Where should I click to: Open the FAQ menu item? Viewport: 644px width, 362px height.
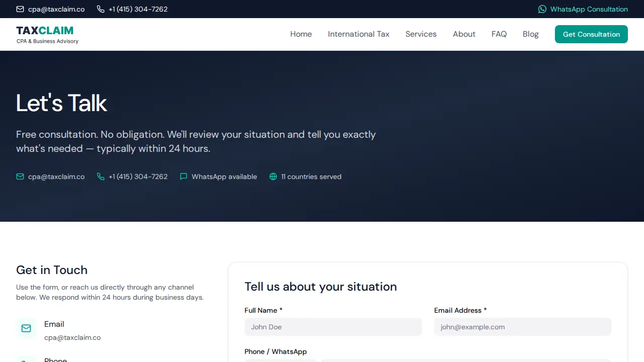[499, 34]
